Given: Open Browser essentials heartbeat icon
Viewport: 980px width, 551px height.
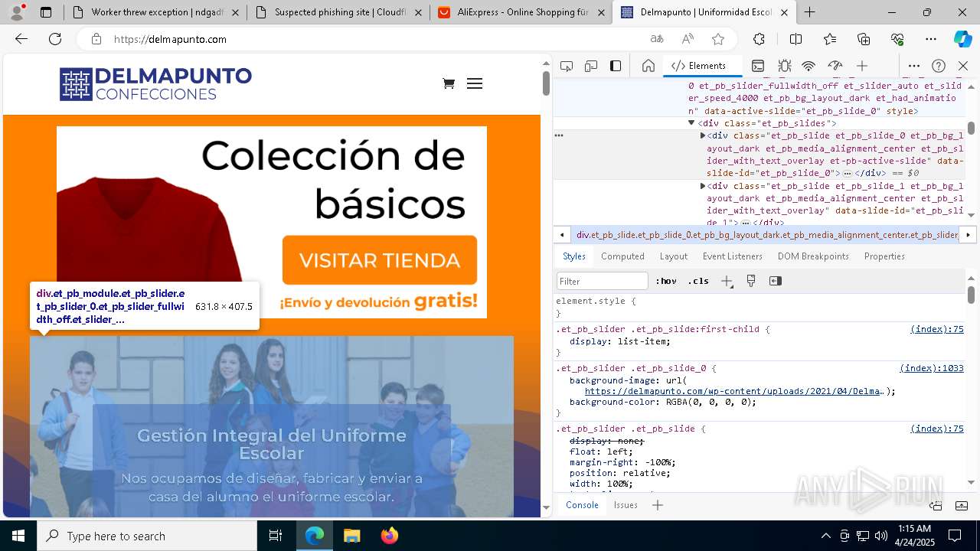Looking at the screenshot, I should click(897, 39).
